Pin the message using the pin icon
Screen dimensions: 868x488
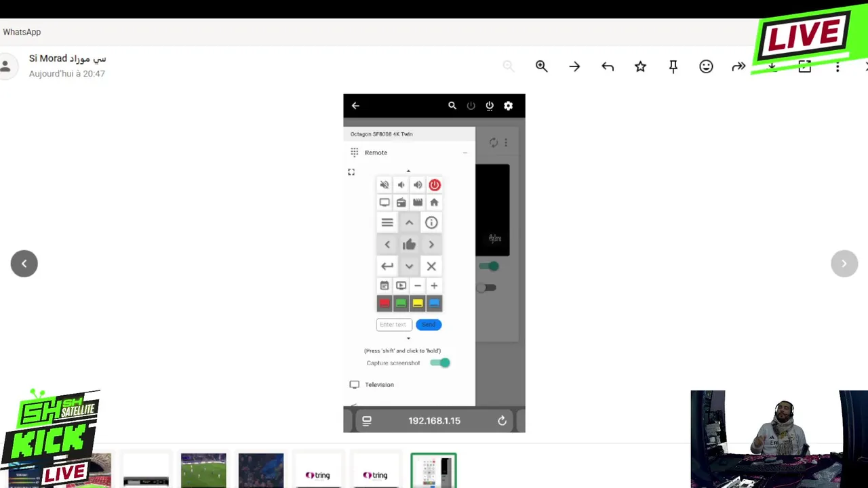tap(673, 66)
